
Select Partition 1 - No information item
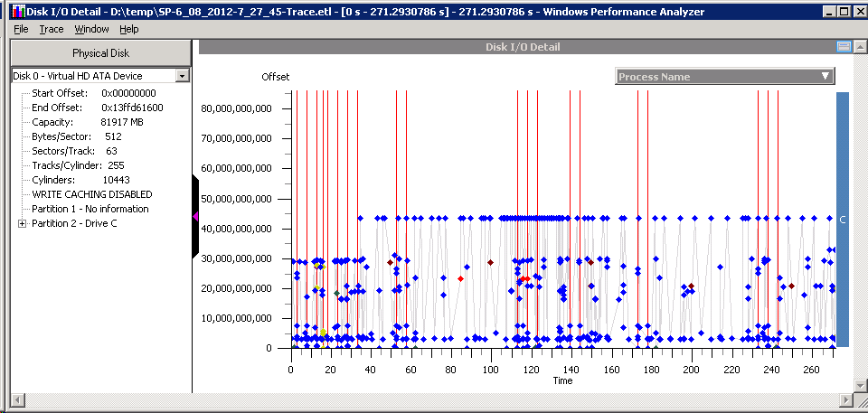pyautogui.click(x=90, y=209)
